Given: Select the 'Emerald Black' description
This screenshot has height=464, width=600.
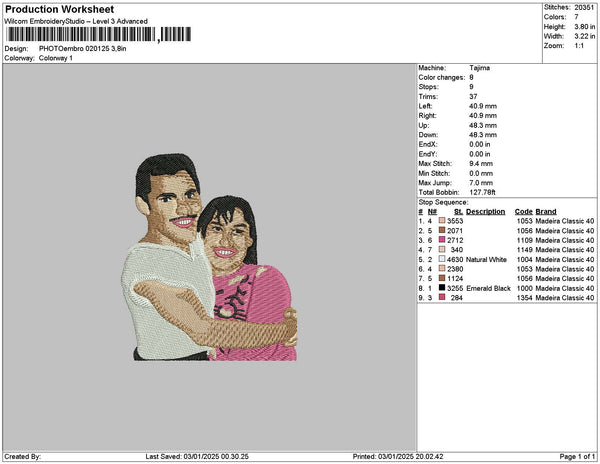Looking at the screenshot, I should (x=488, y=288).
